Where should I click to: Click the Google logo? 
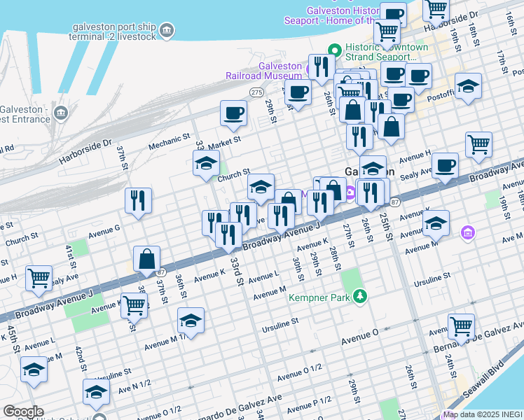23,412
